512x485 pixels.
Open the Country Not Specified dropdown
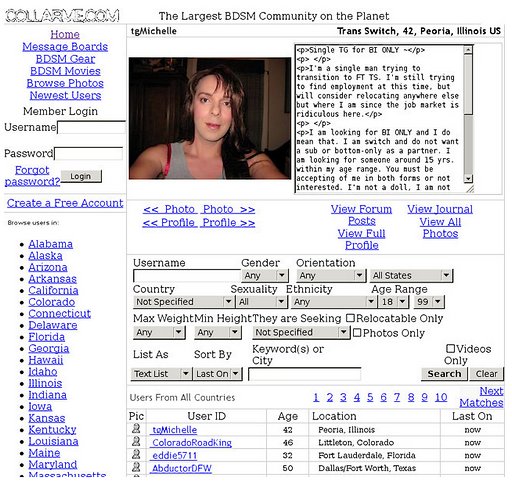(183, 302)
